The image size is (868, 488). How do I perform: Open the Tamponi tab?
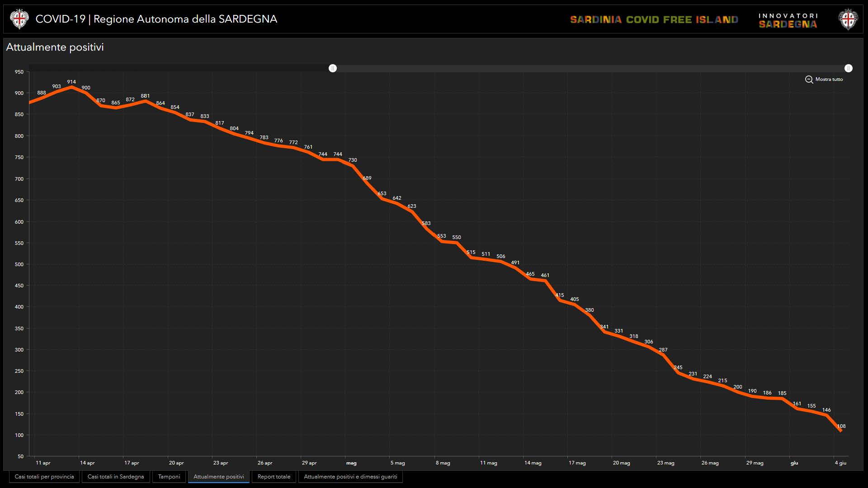pos(169,477)
